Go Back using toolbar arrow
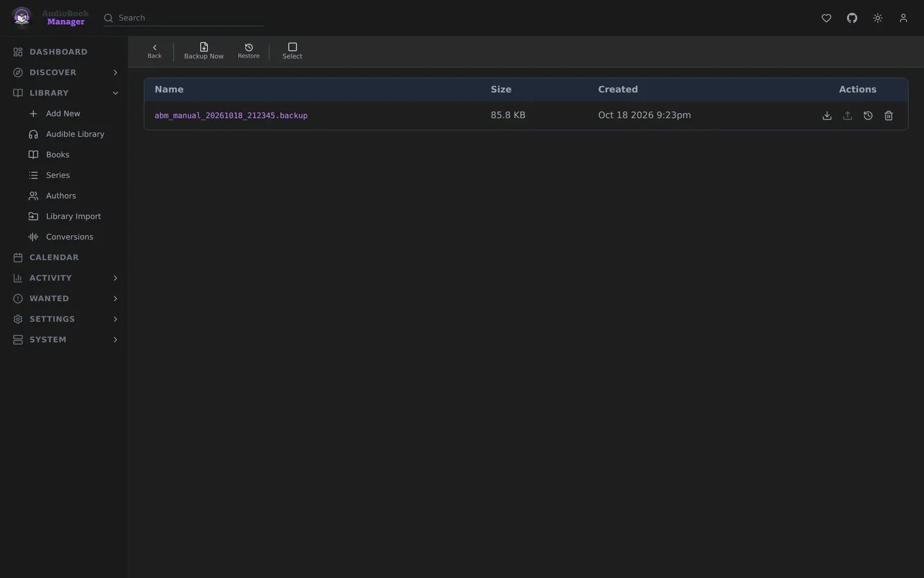 pyautogui.click(x=155, y=51)
